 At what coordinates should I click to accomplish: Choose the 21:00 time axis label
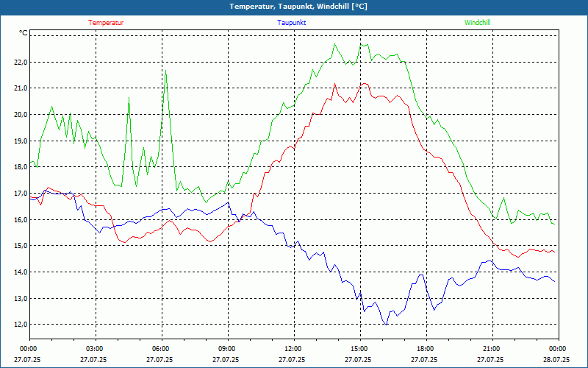tap(491, 349)
